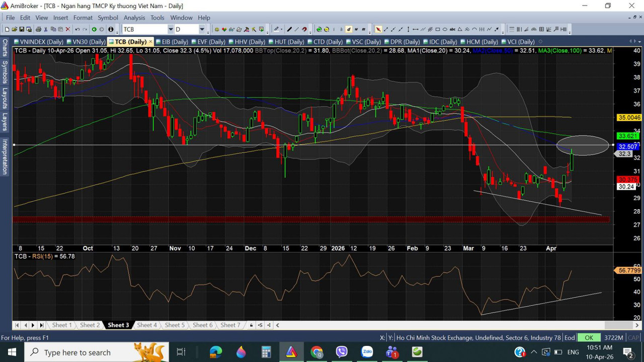Open the Symbol menu
This screenshot has height=362, width=644.
(108, 18)
